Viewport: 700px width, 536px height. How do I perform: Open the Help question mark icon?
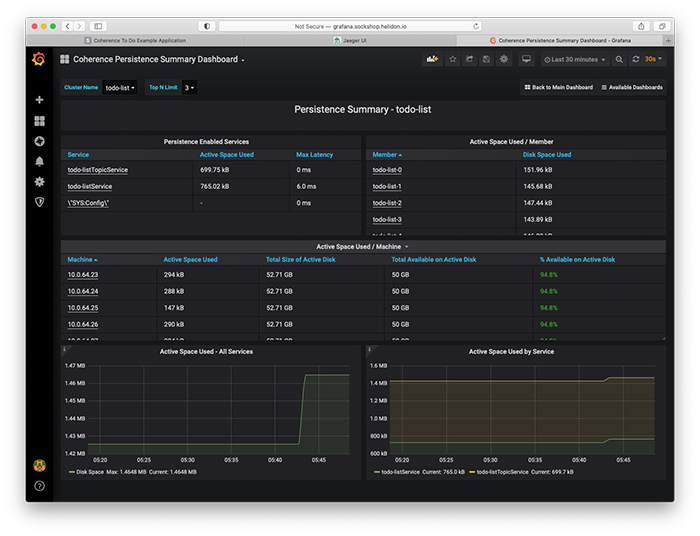point(39,486)
